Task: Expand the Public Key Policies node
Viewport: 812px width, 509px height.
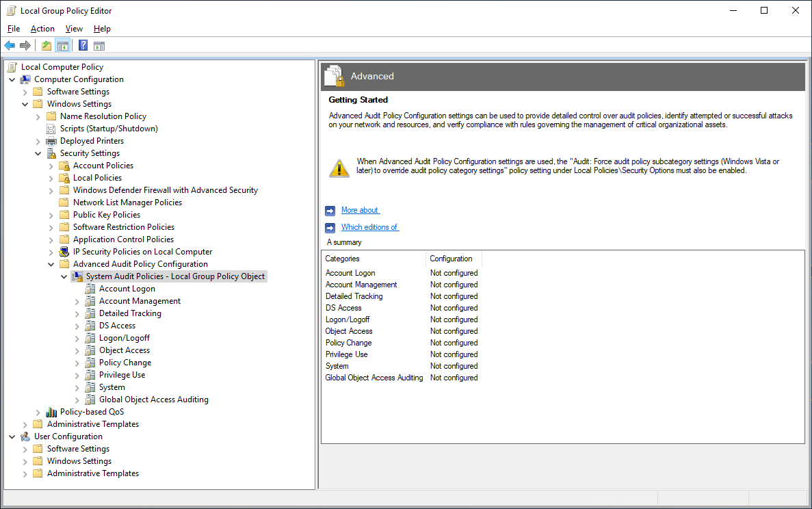Action: (51, 216)
